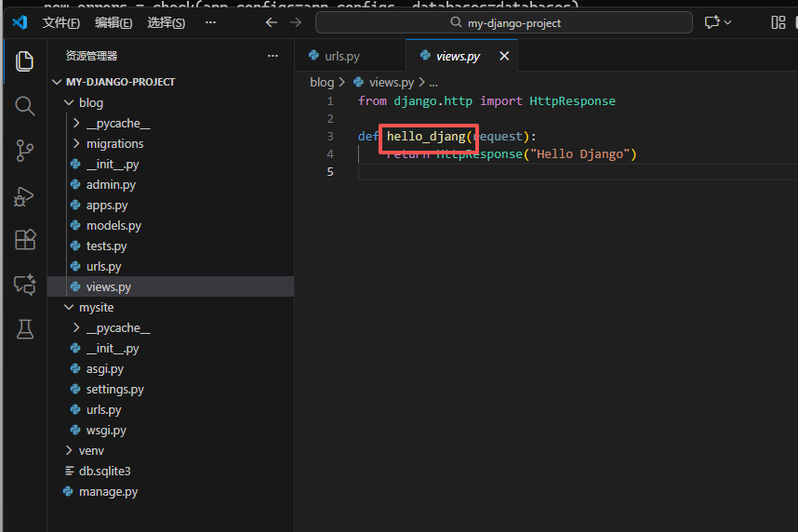Click django.http module name on line 1
The height and width of the screenshot is (532, 798).
coord(432,100)
